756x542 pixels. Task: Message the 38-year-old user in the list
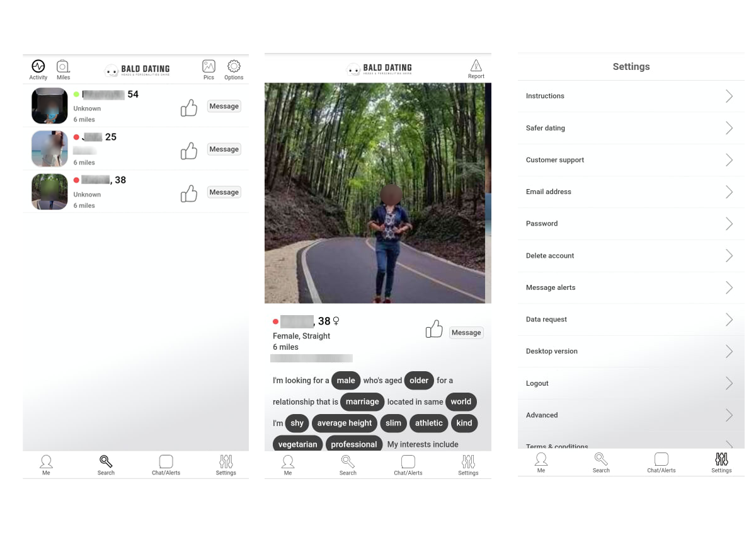point(224,192)
